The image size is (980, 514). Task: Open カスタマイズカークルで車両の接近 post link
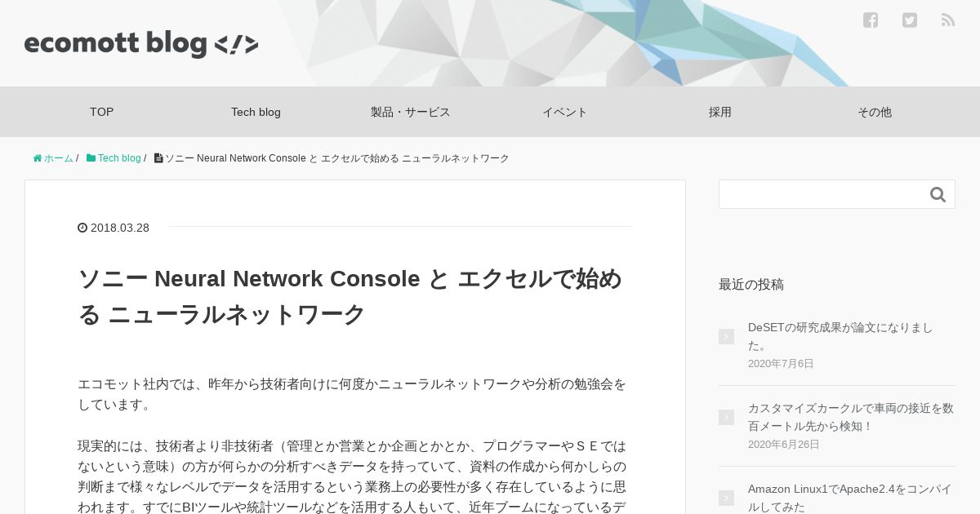(x=851, y=417)
